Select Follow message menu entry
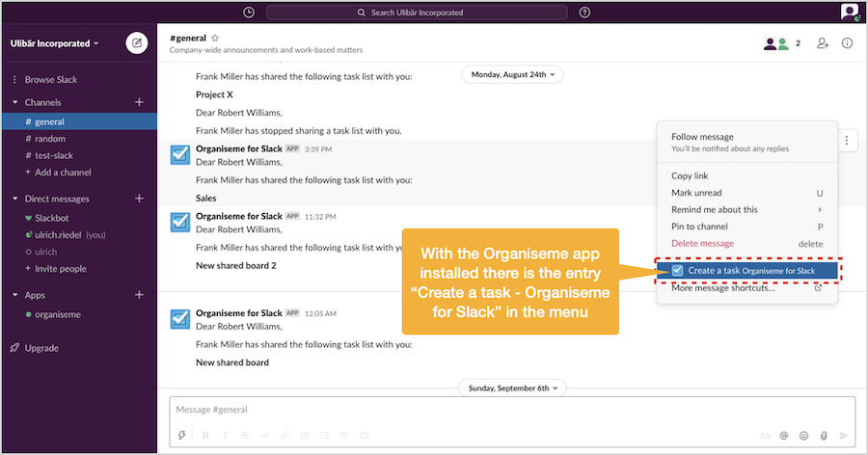The width and height of the screenshot is (868, 455). [x=746, y=142]
